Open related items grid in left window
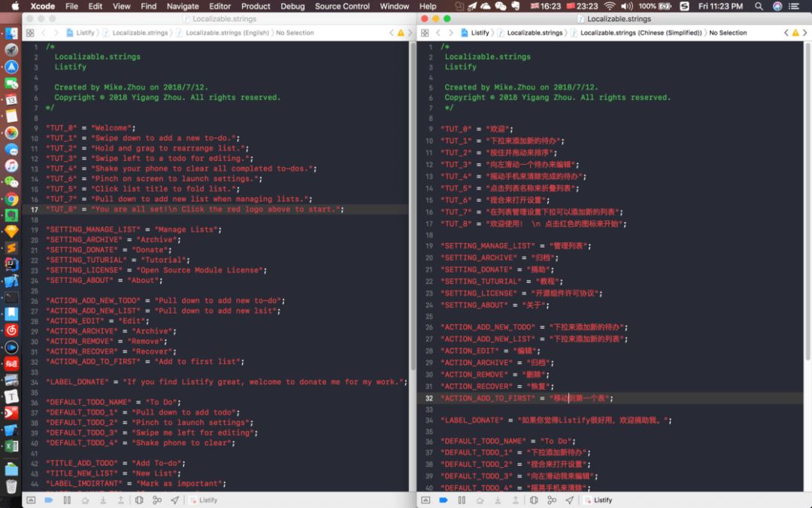 (x=30, y=32)
